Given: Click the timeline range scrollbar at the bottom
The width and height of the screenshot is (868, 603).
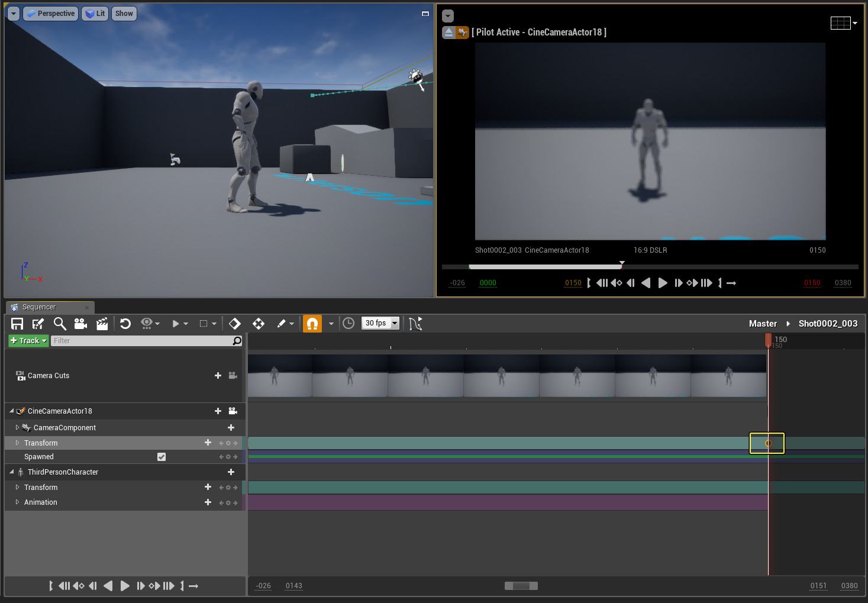Looking at the screenshot, I should coord(521,586).
